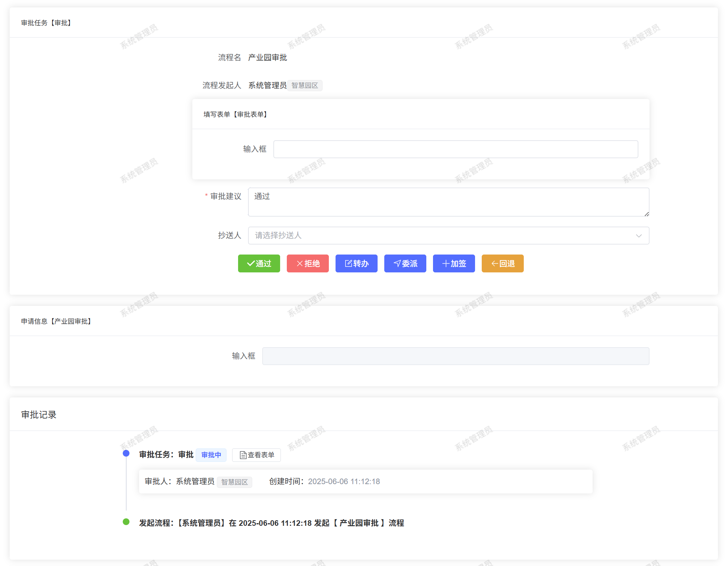The image size is (728, 566).
Task: Focus the 输入框 field in 审批表单
Action: point(455,149)
